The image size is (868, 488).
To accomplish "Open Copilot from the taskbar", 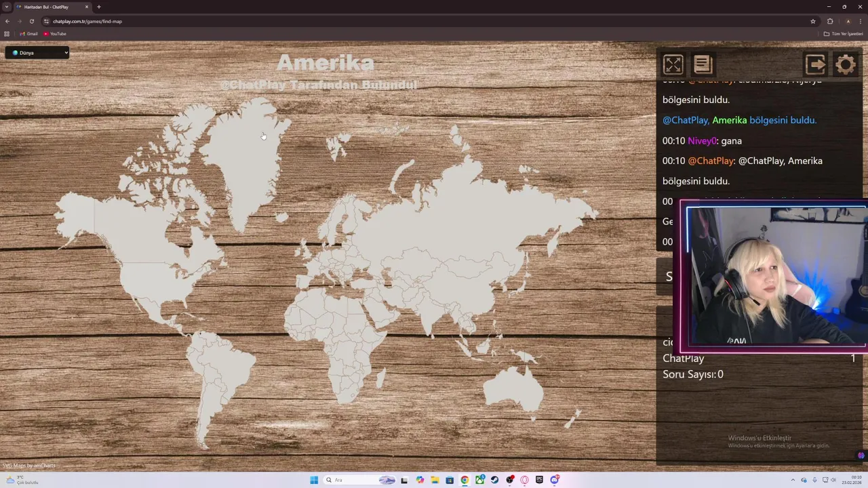I will [420, 480].
